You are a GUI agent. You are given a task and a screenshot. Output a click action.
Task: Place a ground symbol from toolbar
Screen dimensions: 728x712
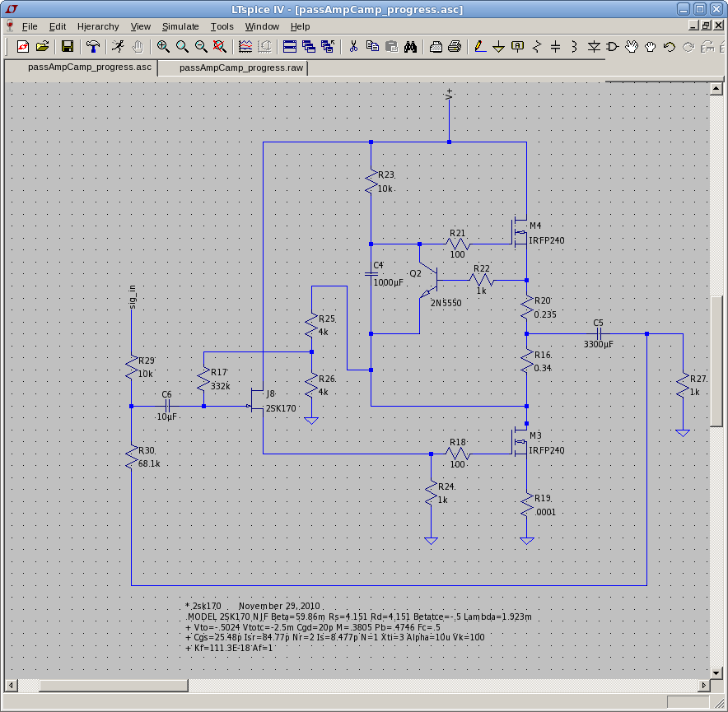(x=498, y=46)
